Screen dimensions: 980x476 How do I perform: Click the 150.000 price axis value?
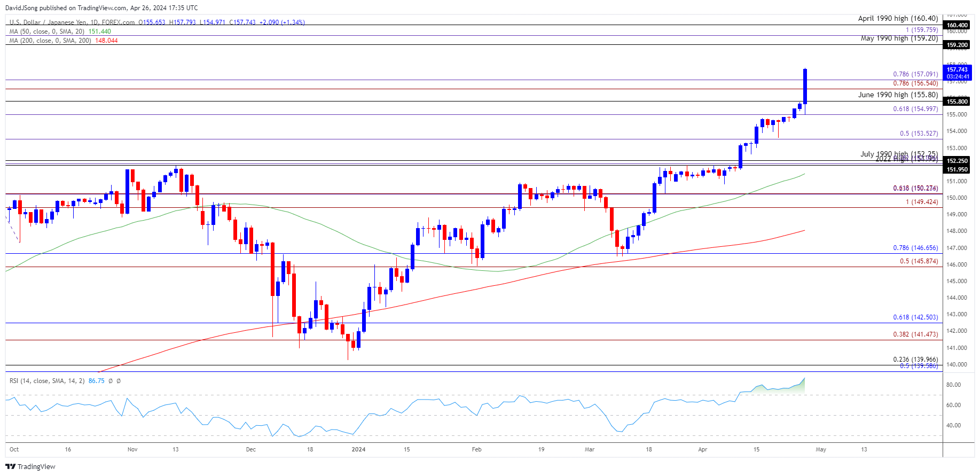coord(957,198)
